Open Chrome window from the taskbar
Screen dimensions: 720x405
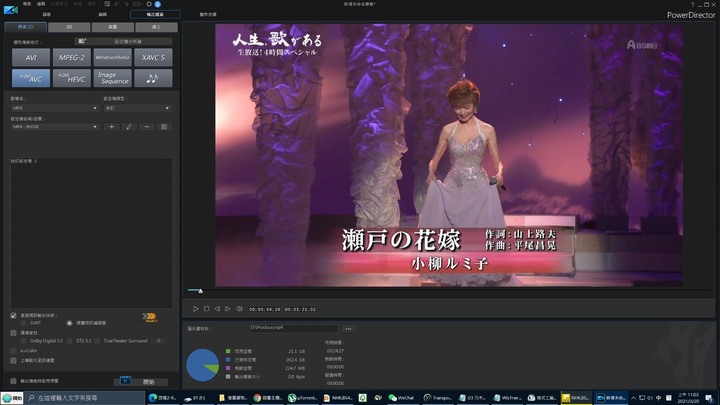(267, 398)
